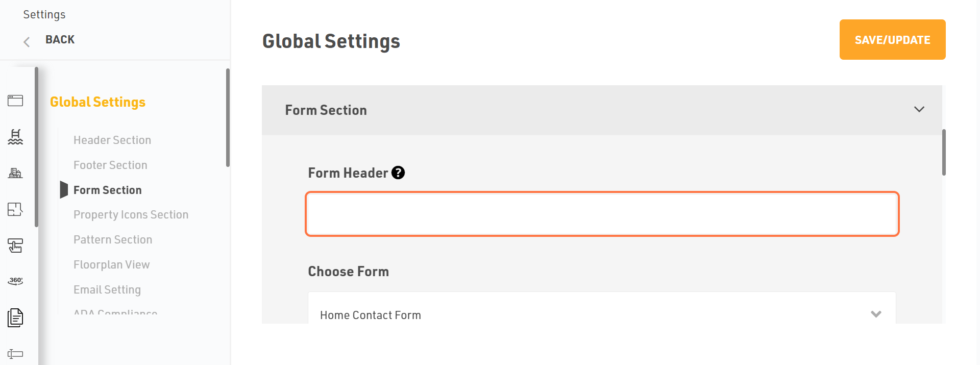The image size is (980, 365).
Task: Open the 360 virtual tour icon
Action: [x=15, y=281]
